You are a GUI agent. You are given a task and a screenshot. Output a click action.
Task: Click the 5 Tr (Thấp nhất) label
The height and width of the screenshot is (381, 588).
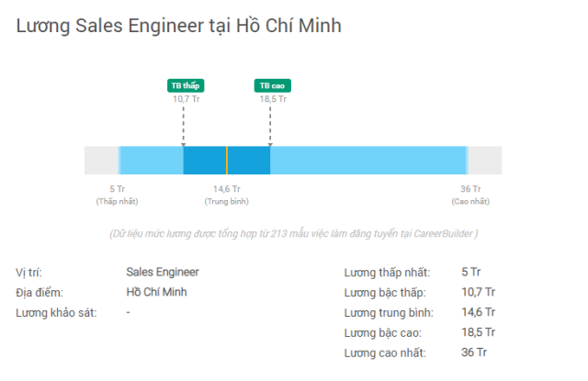point(117,195)
